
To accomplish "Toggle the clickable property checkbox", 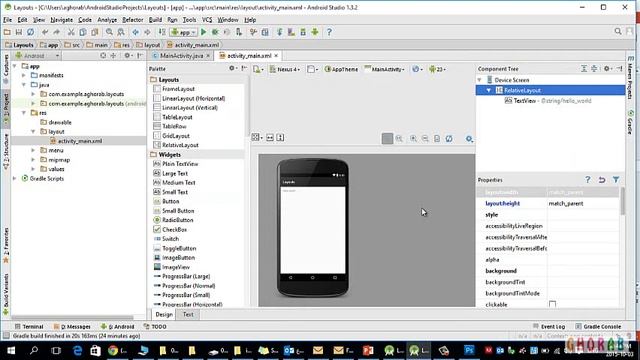I will click(x=552, y=304).
